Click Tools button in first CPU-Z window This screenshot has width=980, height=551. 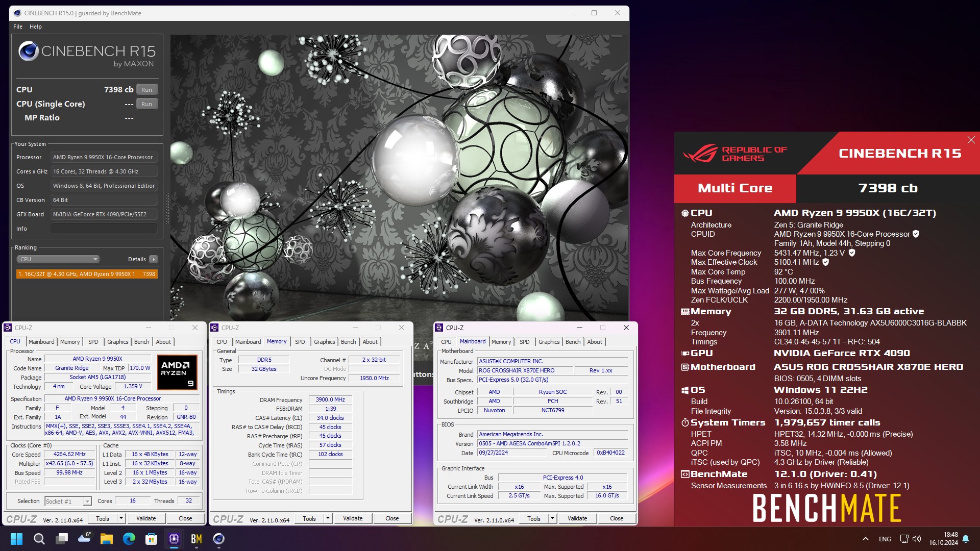[103, 518]
